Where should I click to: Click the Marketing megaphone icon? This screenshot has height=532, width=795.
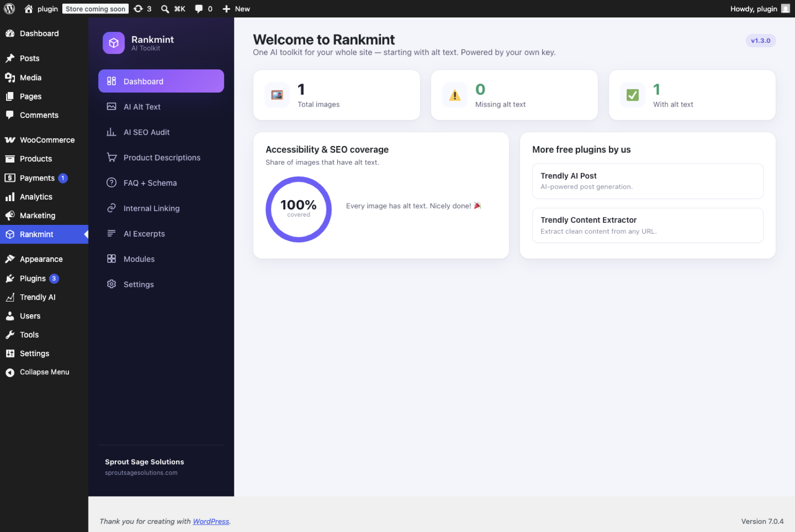pos(10,216)
